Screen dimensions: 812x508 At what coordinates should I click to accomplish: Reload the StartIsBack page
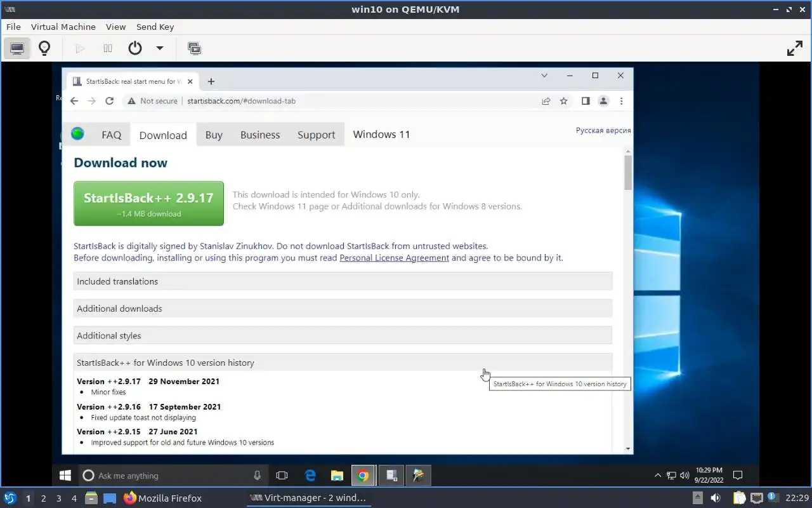pos(109,101)
